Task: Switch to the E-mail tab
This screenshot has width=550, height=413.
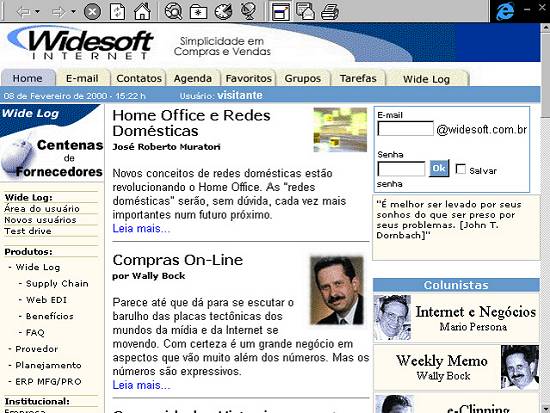Action: coord(82,78)
